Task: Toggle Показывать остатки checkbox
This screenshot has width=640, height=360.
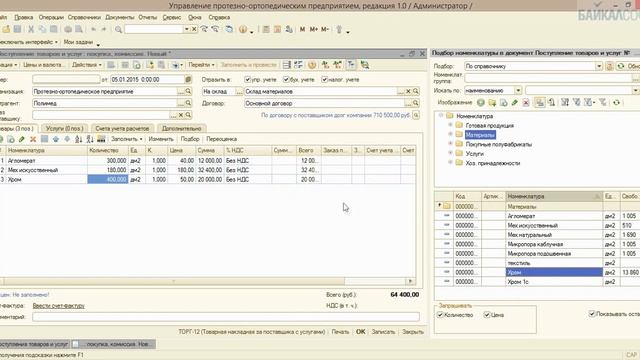Action: [592, 313]
